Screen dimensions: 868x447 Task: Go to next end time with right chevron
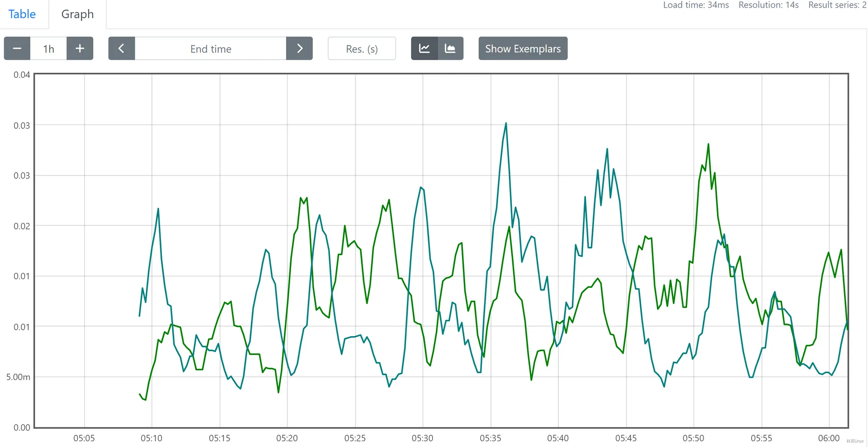[299, 48]
